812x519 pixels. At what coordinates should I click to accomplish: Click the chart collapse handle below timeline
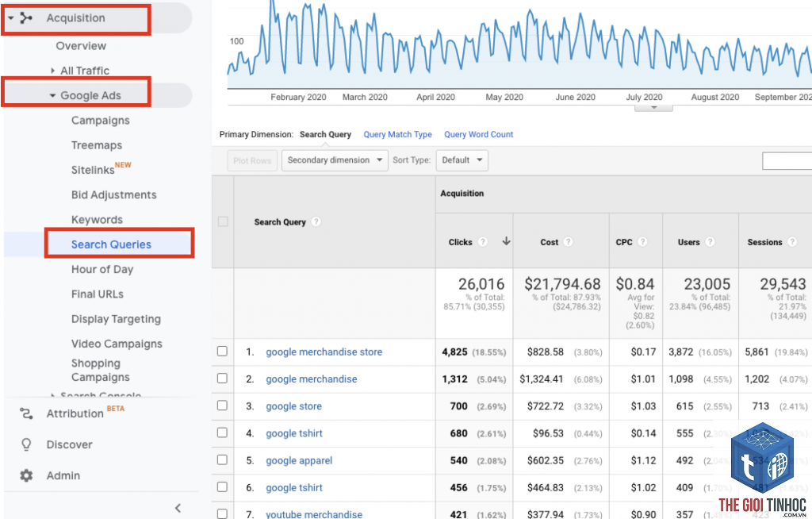(x=653, y=108)
